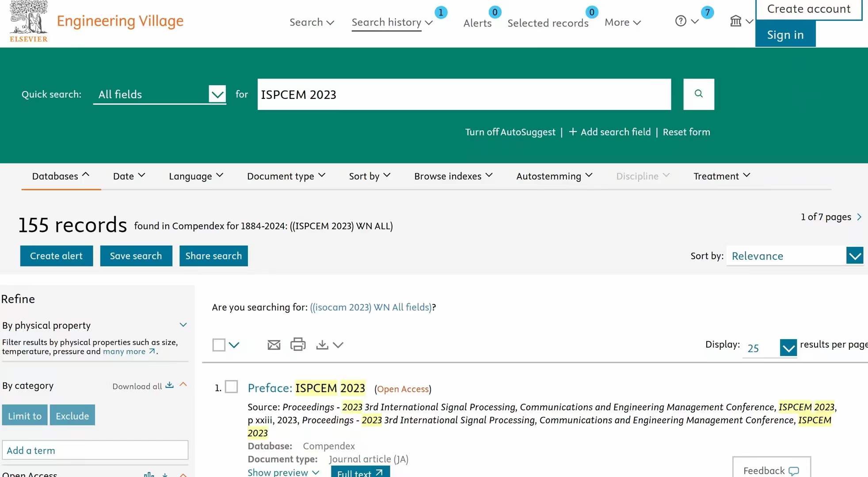This screenshot has height=477, width=868.
Task: Tick the select-all results checkbox
Action: click(x=219, y=345)
